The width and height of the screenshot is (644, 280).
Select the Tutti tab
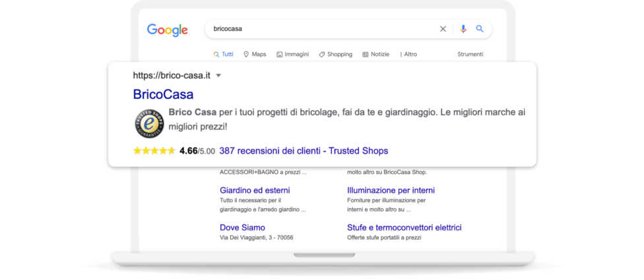point(224,54)
